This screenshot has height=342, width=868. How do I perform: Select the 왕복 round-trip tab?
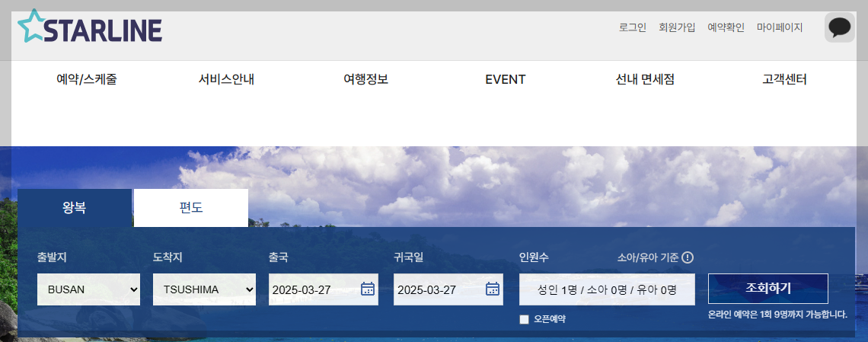pyautogui.click(x=75, y=208)
